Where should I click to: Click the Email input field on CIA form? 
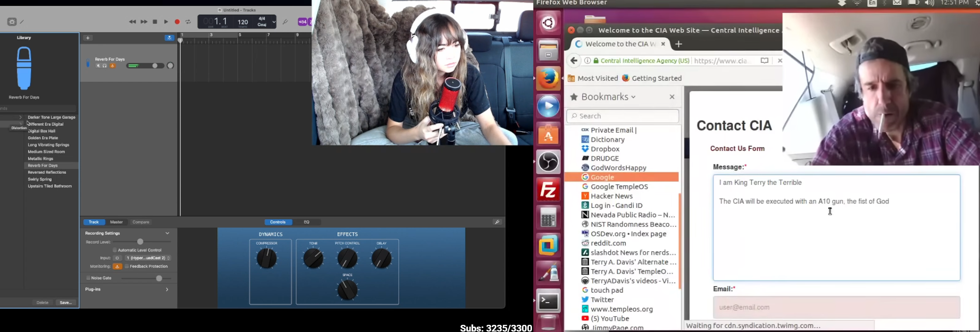[x=836, y=307]
